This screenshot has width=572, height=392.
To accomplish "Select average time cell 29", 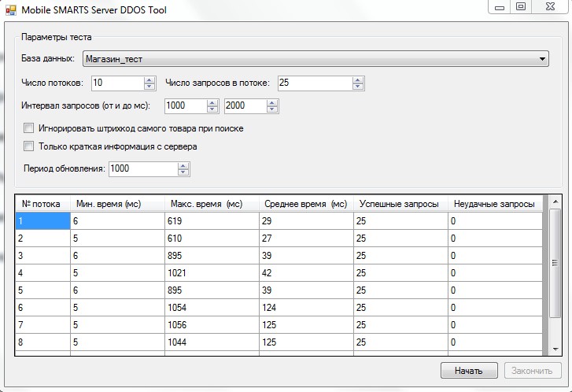I will point(306,221).
